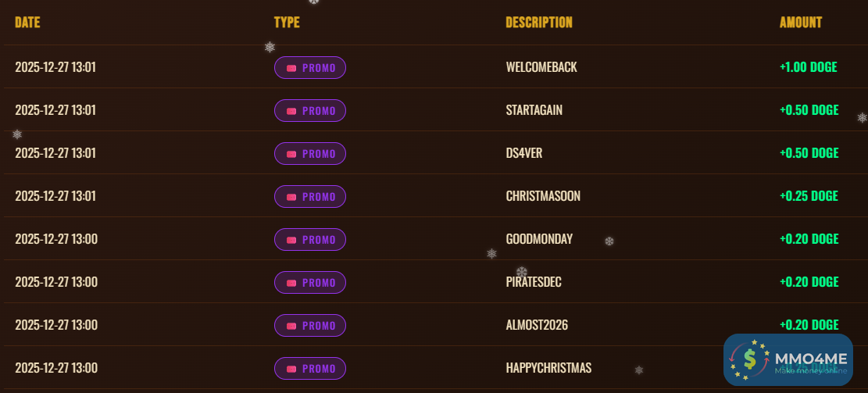Click the +0.25 DOGE amount

tap(809, 196)
